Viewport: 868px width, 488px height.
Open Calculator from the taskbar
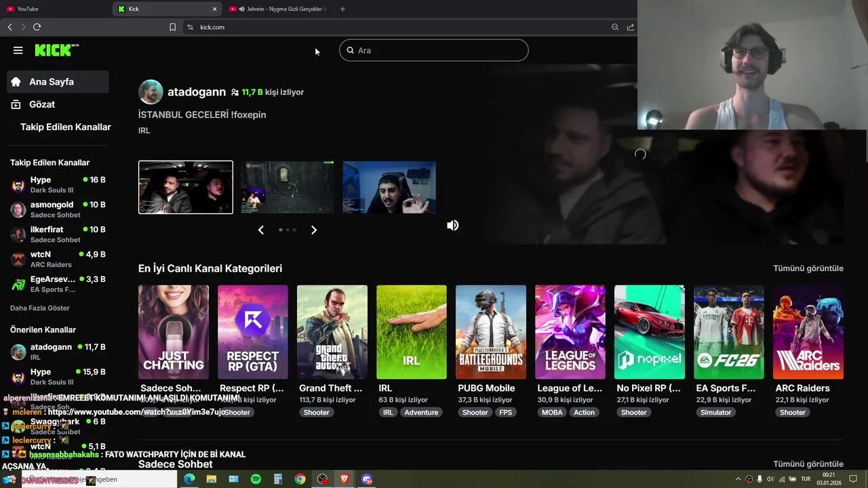point(277,479)
